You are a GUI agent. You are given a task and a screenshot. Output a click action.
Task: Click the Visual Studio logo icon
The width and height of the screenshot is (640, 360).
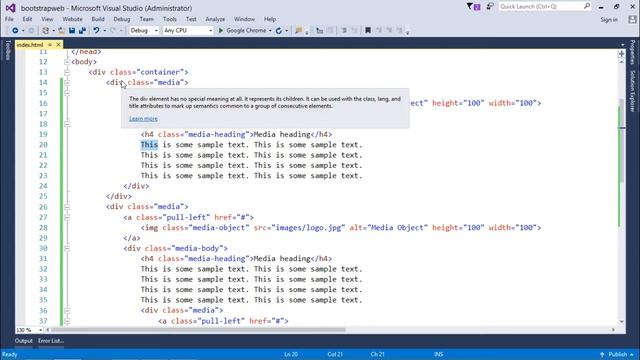click(x=10, y=8)
